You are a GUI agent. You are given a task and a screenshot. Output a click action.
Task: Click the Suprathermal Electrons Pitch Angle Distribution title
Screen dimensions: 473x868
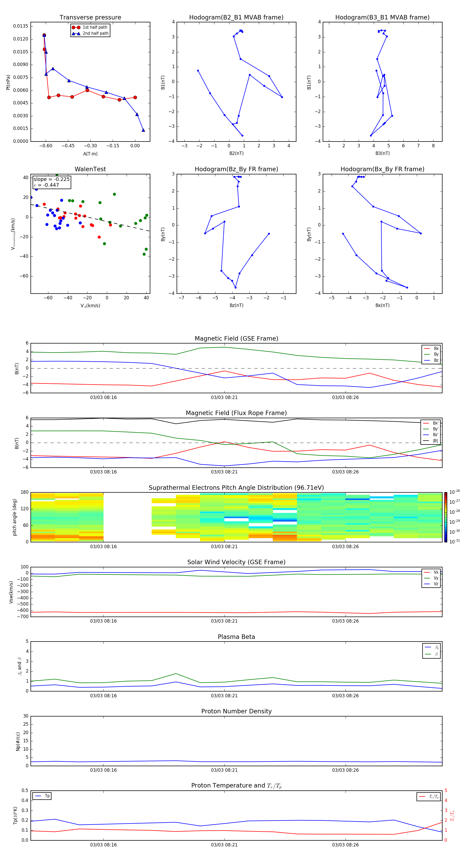pyautogui.click(x=236, y=488)
